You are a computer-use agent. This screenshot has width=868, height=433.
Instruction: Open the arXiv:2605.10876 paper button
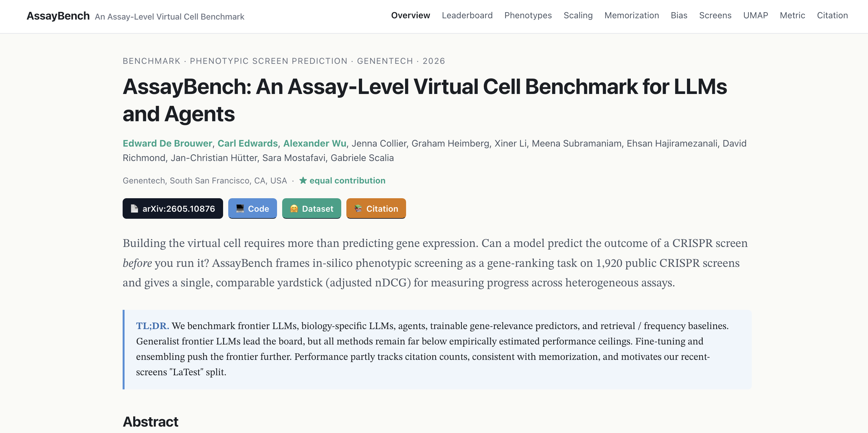coord(172,208)
